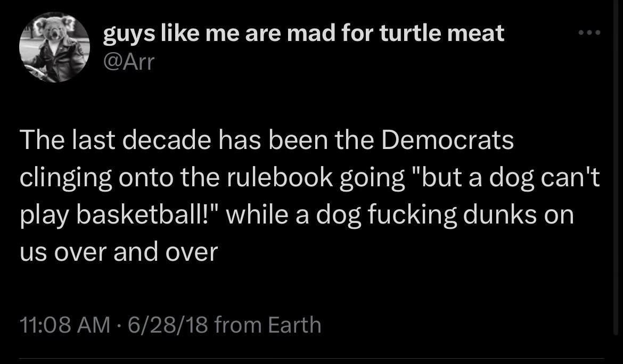Open the tweet's three-dot more options menu
The width and height of the screenshot is (623, 364).
tap(589, 33)
